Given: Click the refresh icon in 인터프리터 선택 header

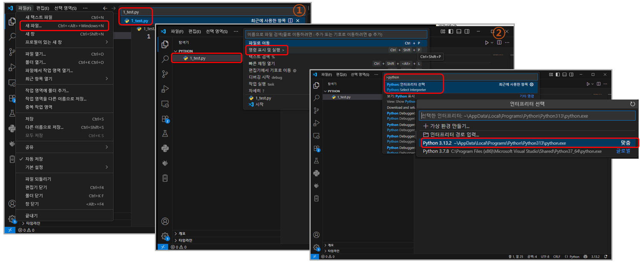Looking at the screenshot, I should (632, 104).
